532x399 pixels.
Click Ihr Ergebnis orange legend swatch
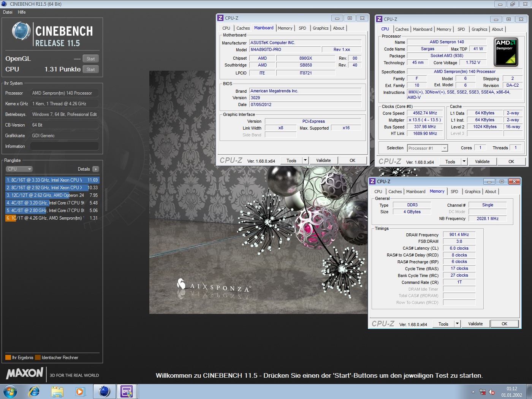[8, 358]
